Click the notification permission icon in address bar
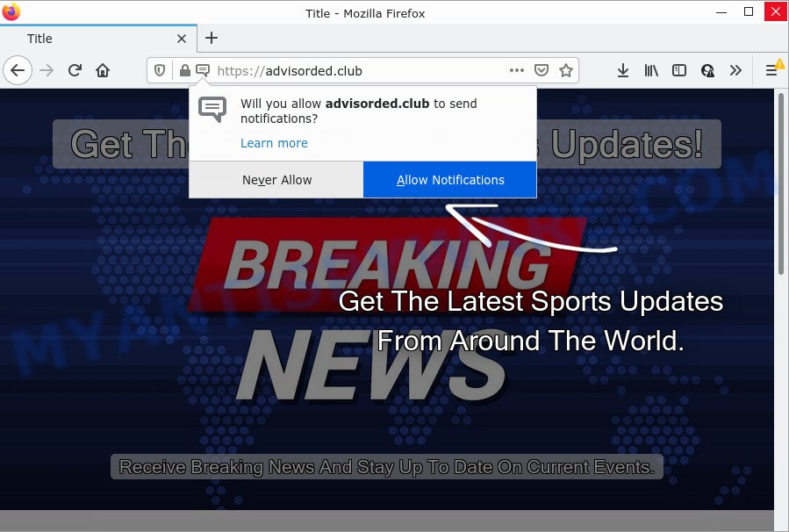This screenshot has height=532, width=789. [x=202, y=70]
